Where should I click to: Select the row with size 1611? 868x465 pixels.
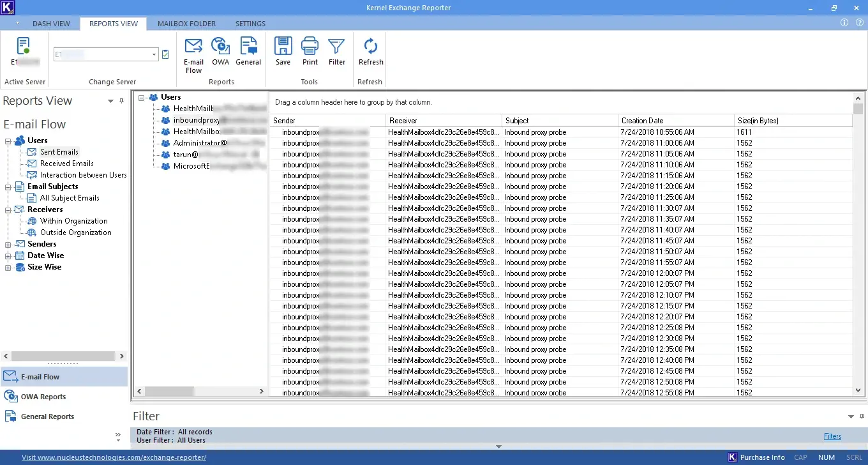[x=561, y=132]
